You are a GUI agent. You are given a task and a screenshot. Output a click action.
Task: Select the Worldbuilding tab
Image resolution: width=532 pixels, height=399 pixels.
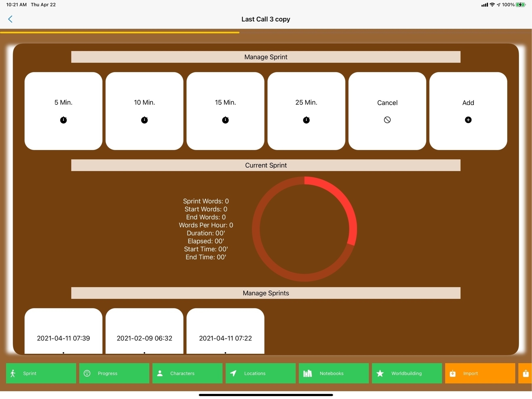(407, 373)
